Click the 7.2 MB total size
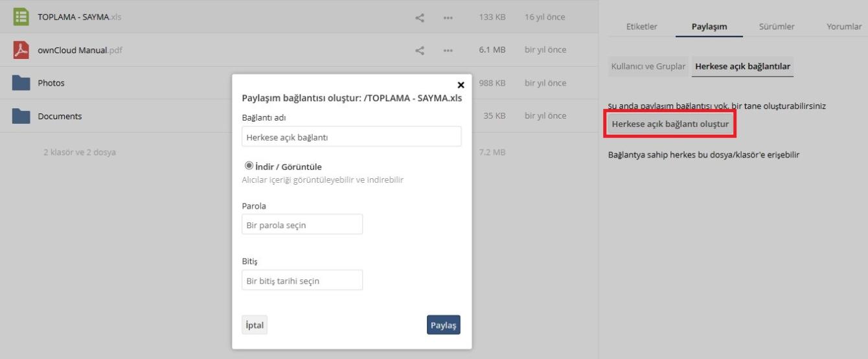Screen dimensions: 868x359 [x=492, y=152]
